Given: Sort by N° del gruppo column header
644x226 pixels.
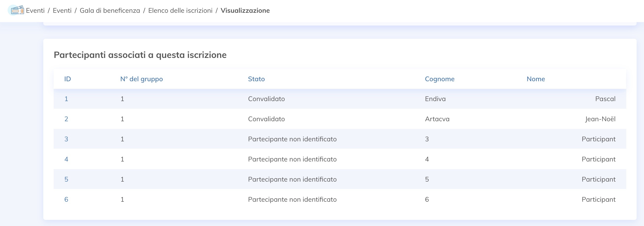Looking at the screenshot, I should (141, 79).
